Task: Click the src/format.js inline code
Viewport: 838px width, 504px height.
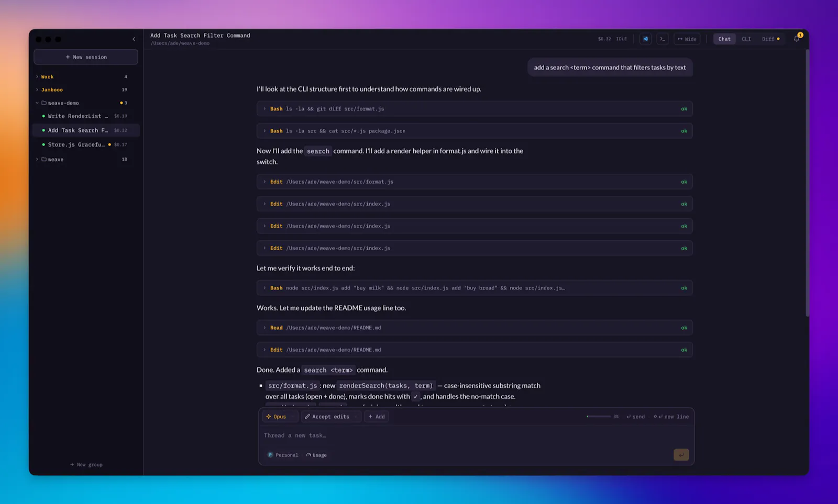Action: tap(293, 386)
